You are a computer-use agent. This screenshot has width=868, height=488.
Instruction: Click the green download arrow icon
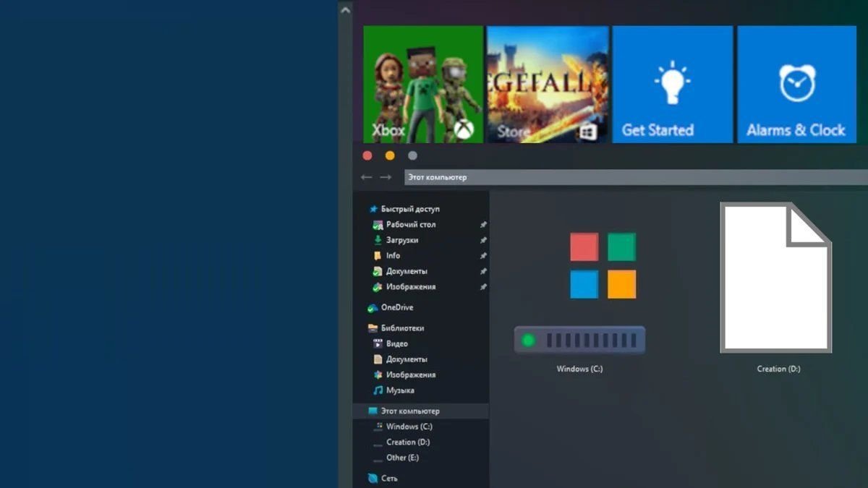click(377, 240)
